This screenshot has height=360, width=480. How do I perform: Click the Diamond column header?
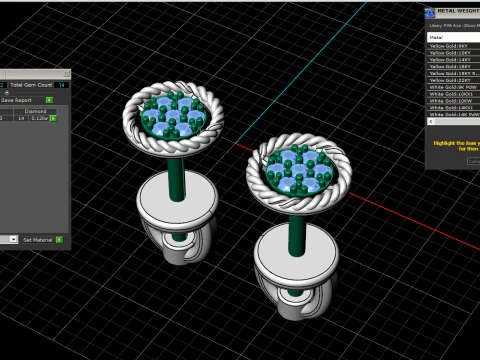(x=35, y=111)
